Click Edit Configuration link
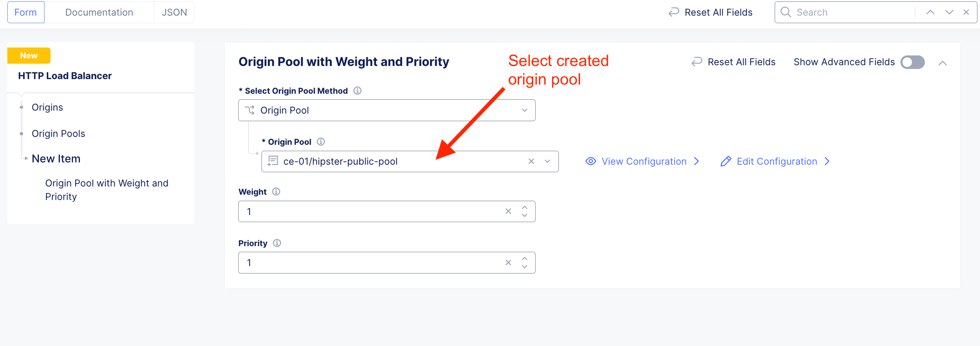Viewport: 980px width, 346px height. [x=776, y=161]
